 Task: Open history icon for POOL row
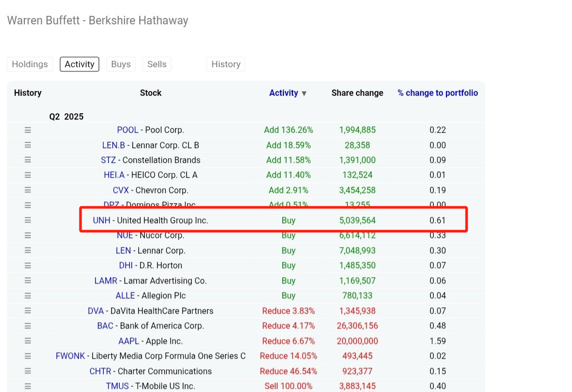coord(28,130)
